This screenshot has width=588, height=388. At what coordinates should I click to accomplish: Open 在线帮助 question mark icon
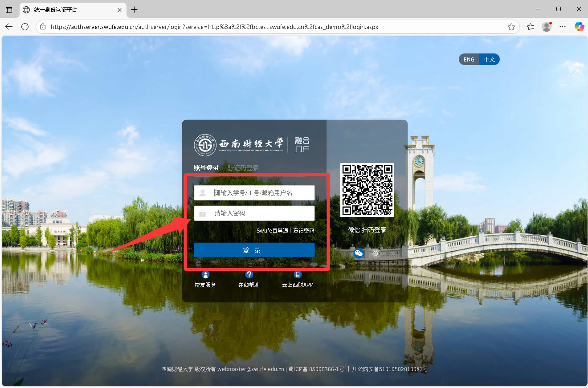(249, 274)
